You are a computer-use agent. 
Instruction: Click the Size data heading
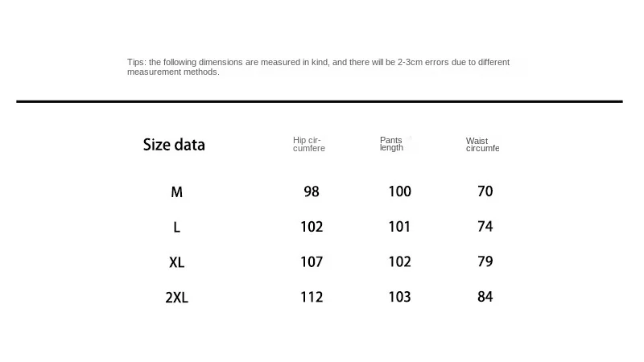[x=174, y=145]
